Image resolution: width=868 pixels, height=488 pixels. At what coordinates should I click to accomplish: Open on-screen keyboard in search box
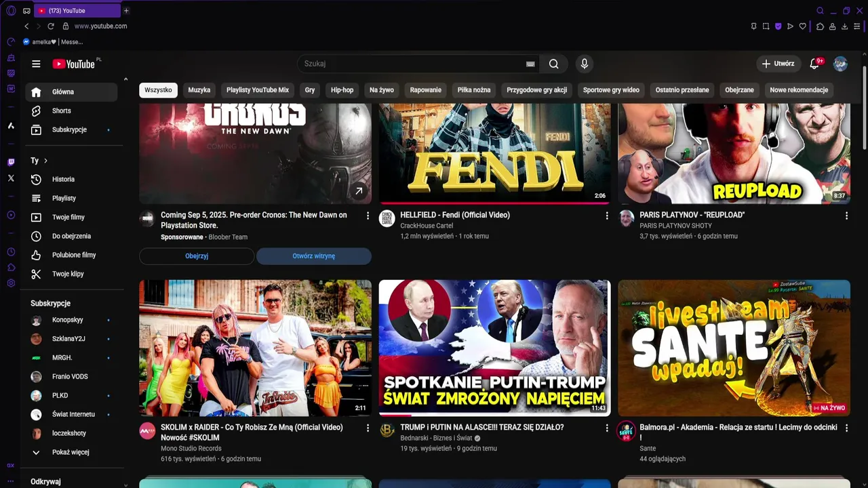(x=530, y=64)
